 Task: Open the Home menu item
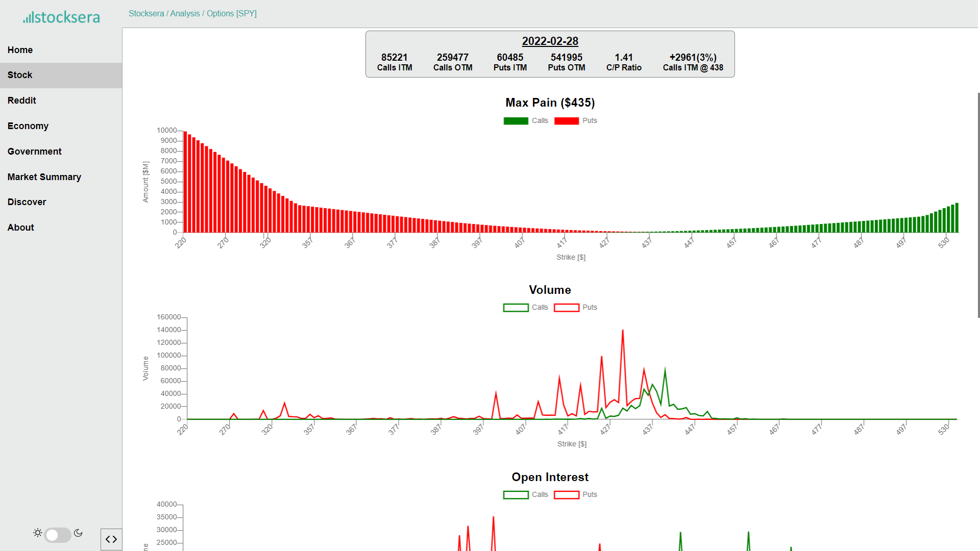tap(20, 50)
